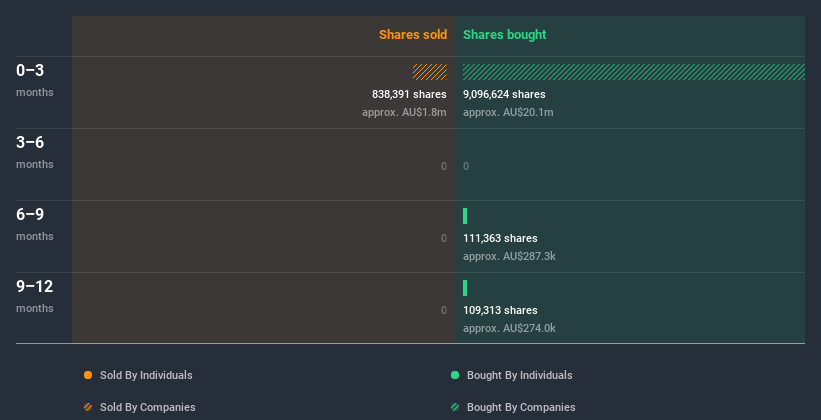Viewport: 821px width, 420px height.
Task: Click the approx. AU$287.3k text
Action: click(509, 257)
